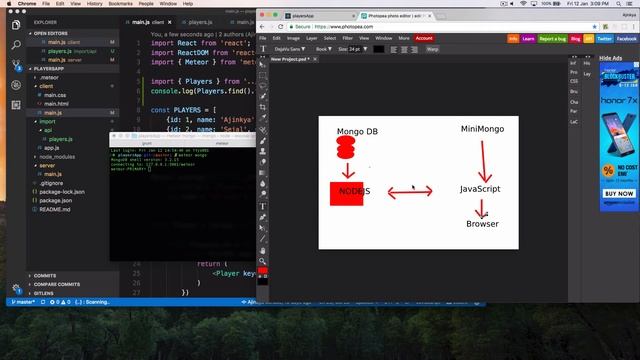The image size is (640, 360).
Task: Open the VS Code Extensions icon
Action: [16, 105]
